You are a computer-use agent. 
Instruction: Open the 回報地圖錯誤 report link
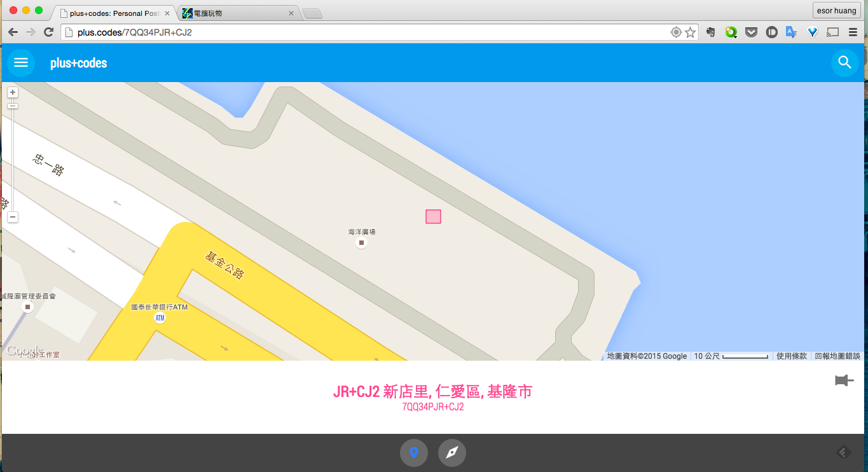tap(837, 356)
